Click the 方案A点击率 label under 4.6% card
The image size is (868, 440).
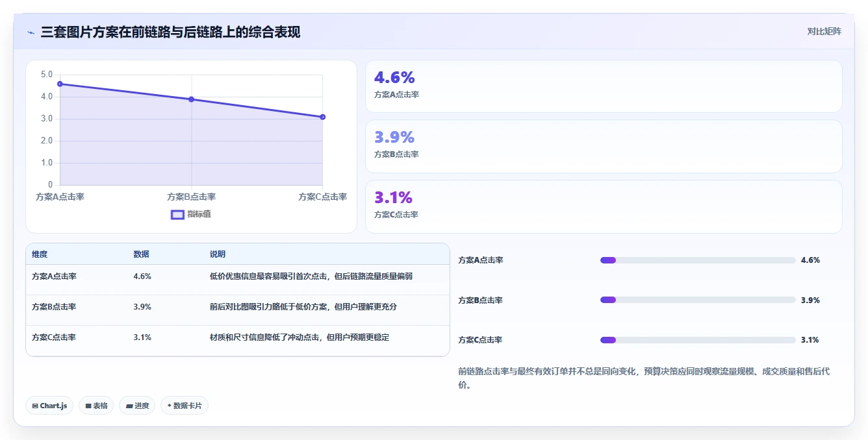click(396, 95)
